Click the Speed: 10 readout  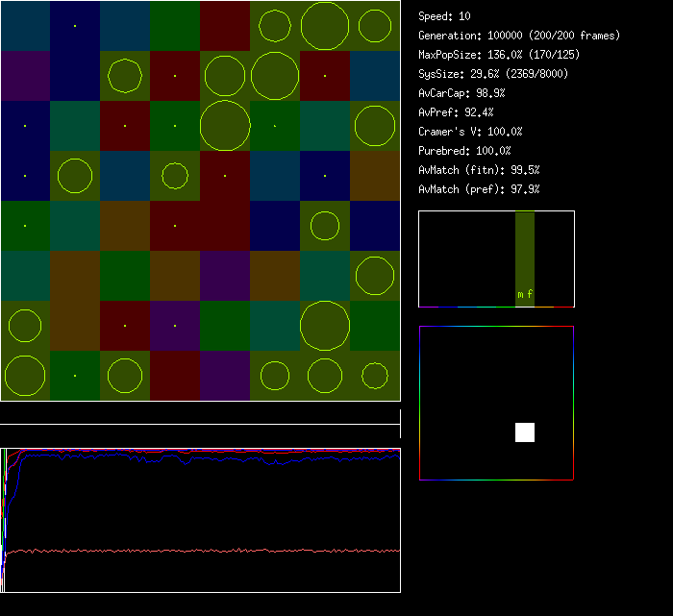444,16
